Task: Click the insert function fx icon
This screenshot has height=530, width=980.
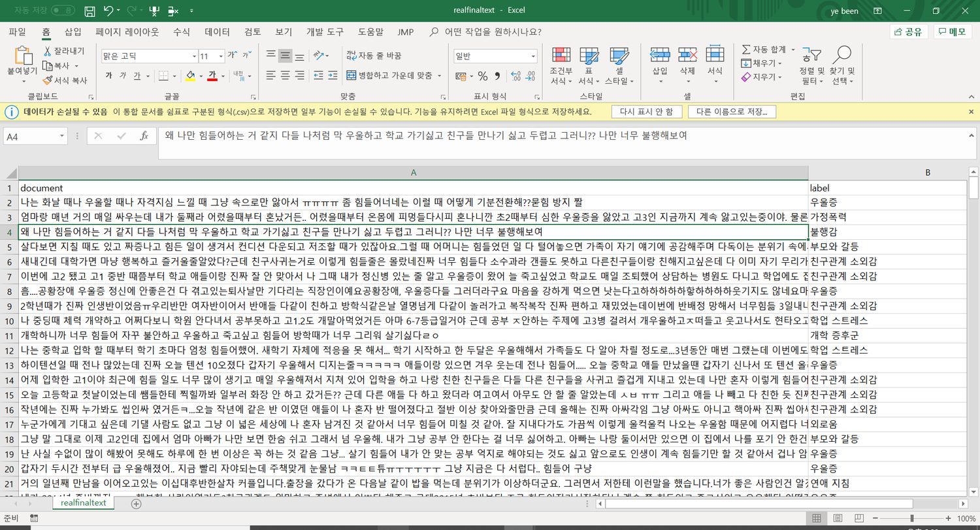Action: [x=144, y=136]
